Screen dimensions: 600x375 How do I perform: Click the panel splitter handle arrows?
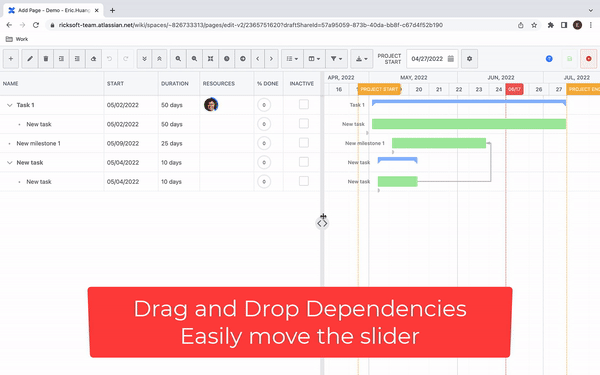[322, 223]
